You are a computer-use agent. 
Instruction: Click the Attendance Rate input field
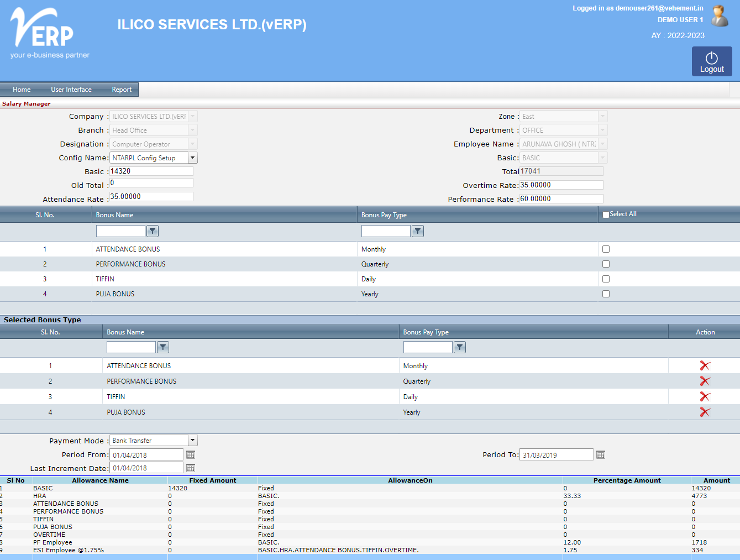[151, 197]
